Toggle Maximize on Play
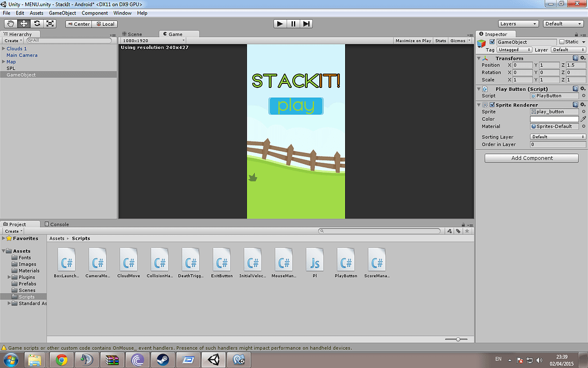Screen dimensions: 588x368 click(x=413, y=40)
